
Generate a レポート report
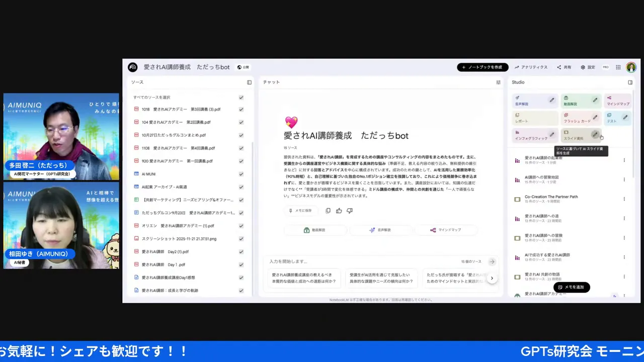point(532,119)
